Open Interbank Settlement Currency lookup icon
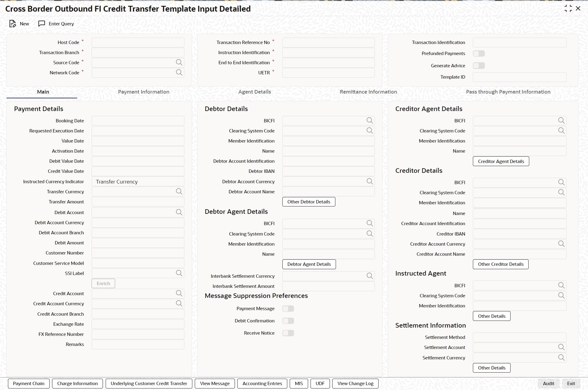 point(370,276)
